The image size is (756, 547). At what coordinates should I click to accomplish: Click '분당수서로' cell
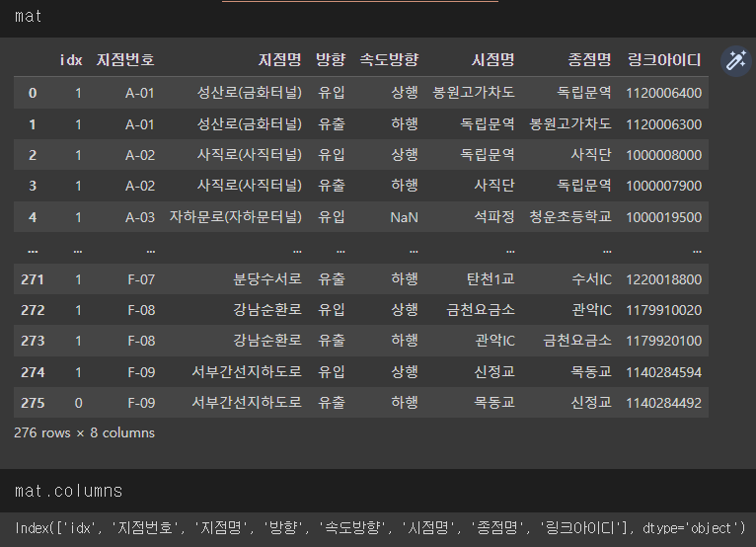click(x=267, y=279)
